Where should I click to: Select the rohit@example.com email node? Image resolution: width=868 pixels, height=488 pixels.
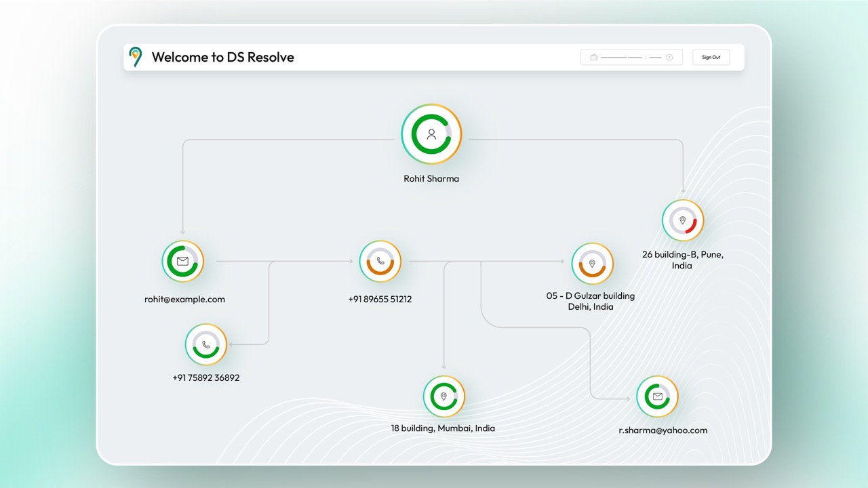(x=182, y=261)
